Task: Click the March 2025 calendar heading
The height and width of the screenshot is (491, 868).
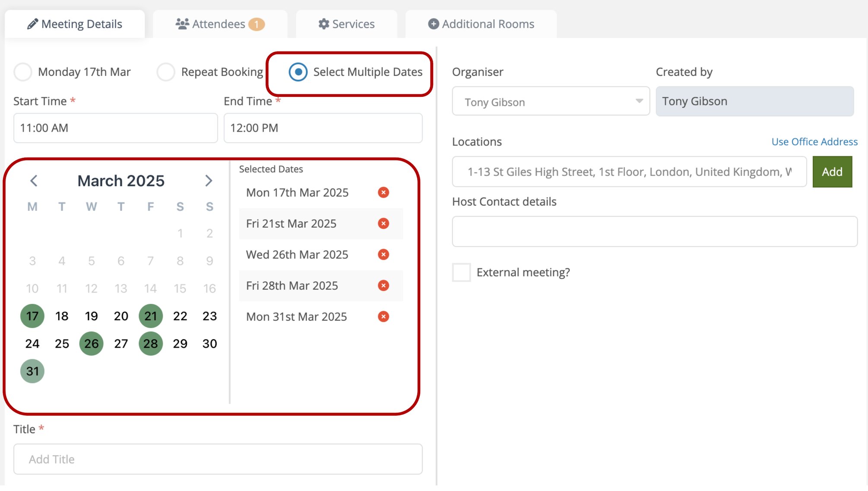Action: [121, 181]
